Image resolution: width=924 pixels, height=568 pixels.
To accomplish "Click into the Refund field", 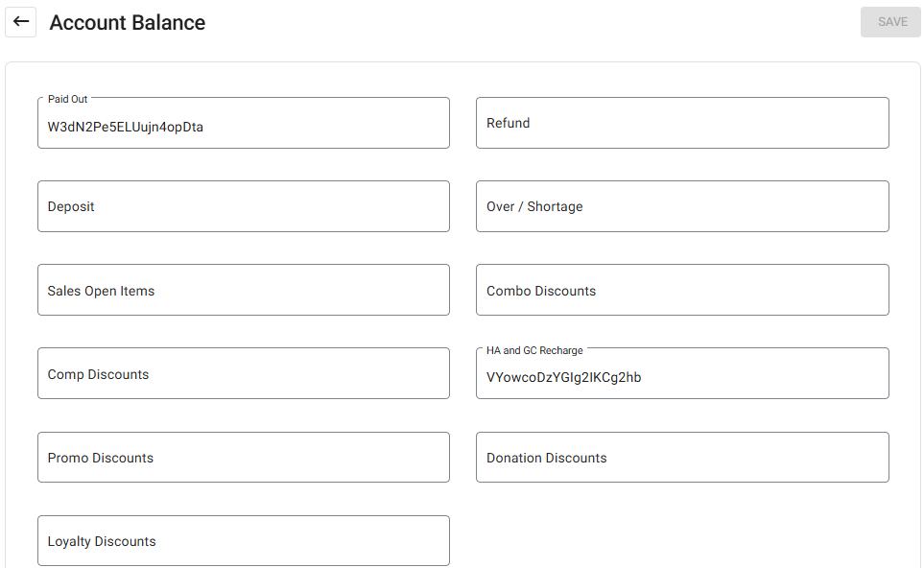I will click(x=681, y=123).
